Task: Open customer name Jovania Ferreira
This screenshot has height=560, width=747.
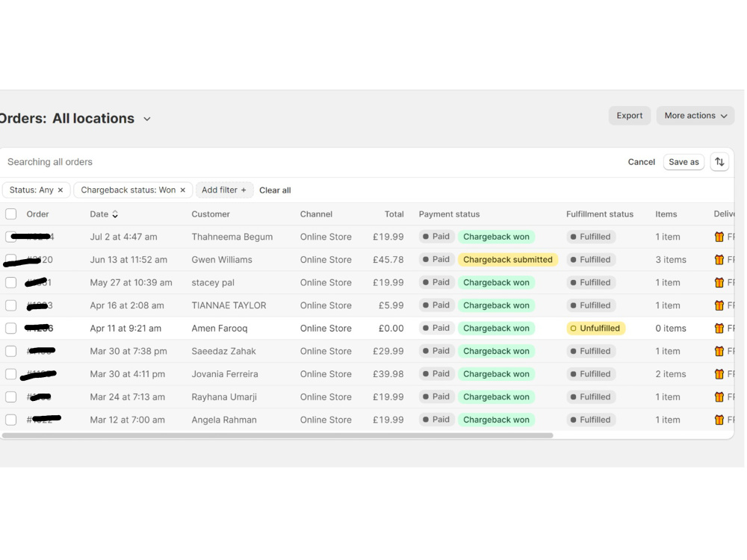Action: tap(225, 374)
